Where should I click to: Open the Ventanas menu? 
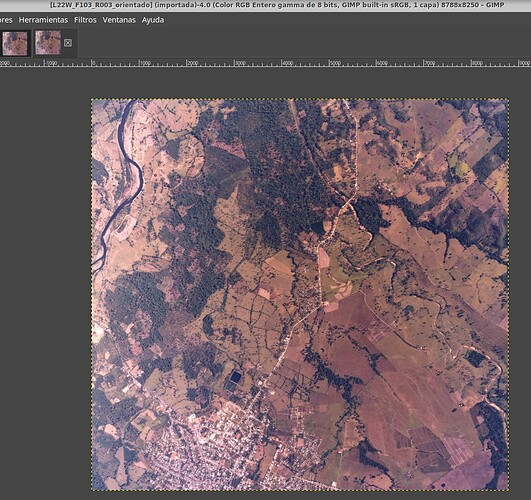pos(119,20)
